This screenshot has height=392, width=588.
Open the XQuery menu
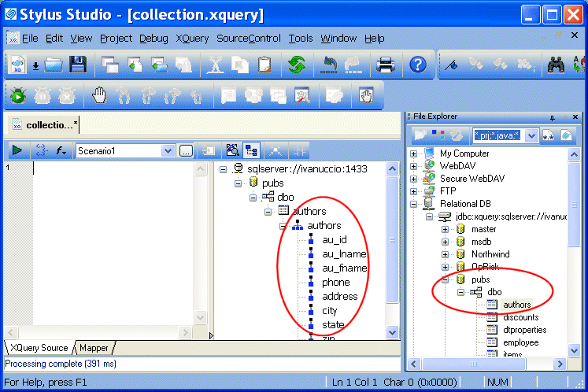click(x=192, y=38)
